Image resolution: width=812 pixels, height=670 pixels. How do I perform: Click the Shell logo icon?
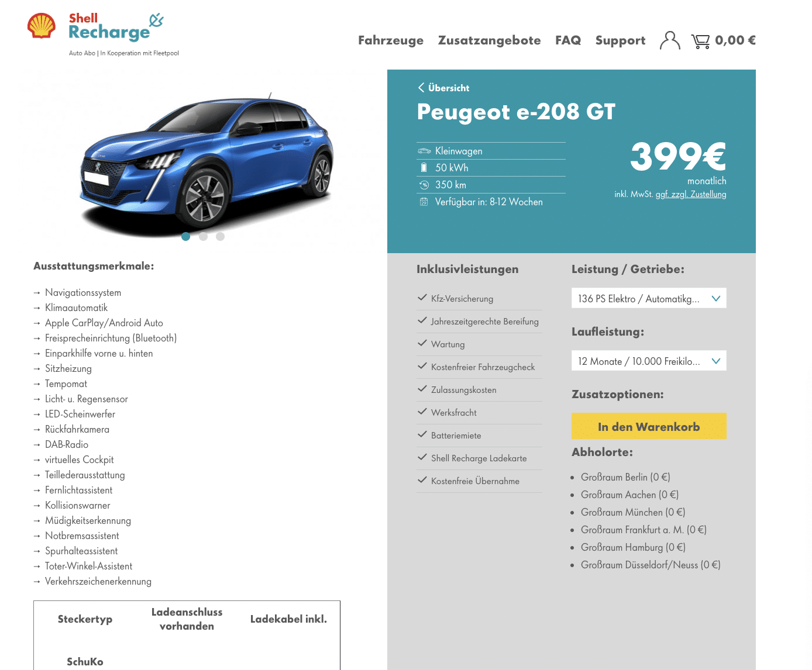(x=42, y=26)
